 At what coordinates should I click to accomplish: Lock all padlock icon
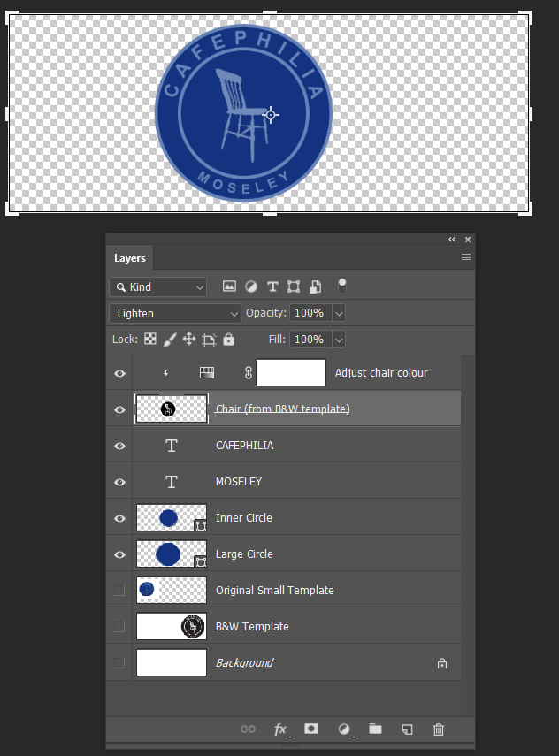(x=228, y=340)
